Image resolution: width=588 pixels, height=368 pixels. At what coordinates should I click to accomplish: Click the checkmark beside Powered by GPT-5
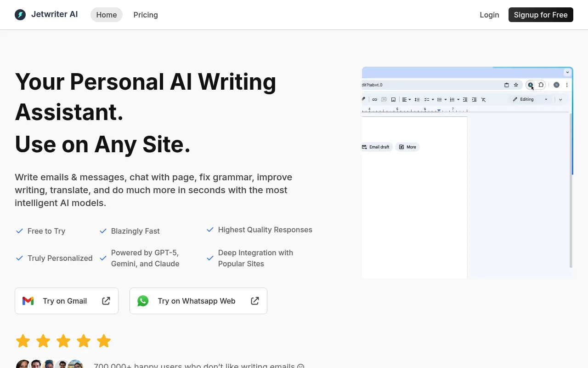[103, 258]
